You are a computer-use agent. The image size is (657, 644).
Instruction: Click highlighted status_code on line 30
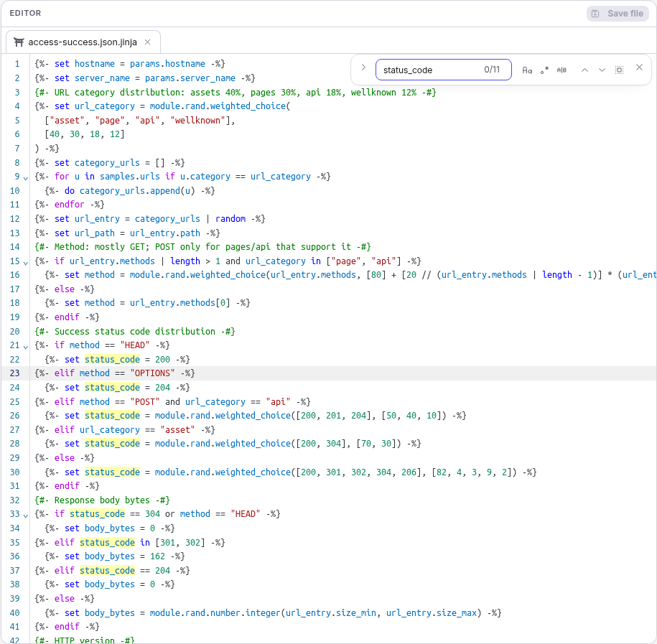pos(112,472)
